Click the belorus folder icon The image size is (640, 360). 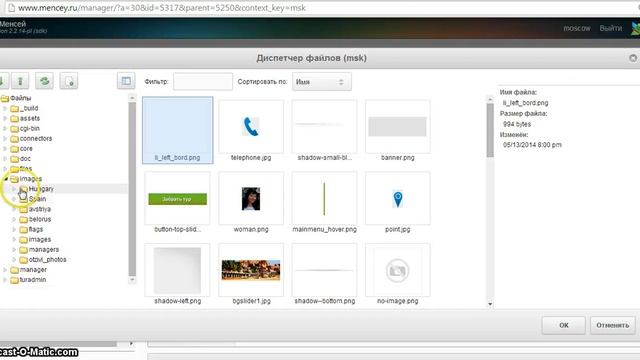point(24,220)
